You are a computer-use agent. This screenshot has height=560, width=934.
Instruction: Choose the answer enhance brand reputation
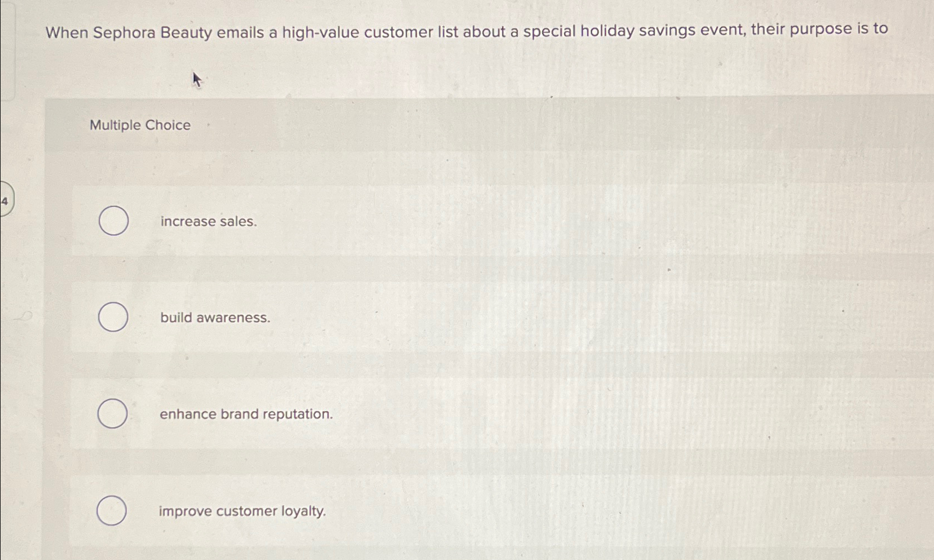[245, 414]
